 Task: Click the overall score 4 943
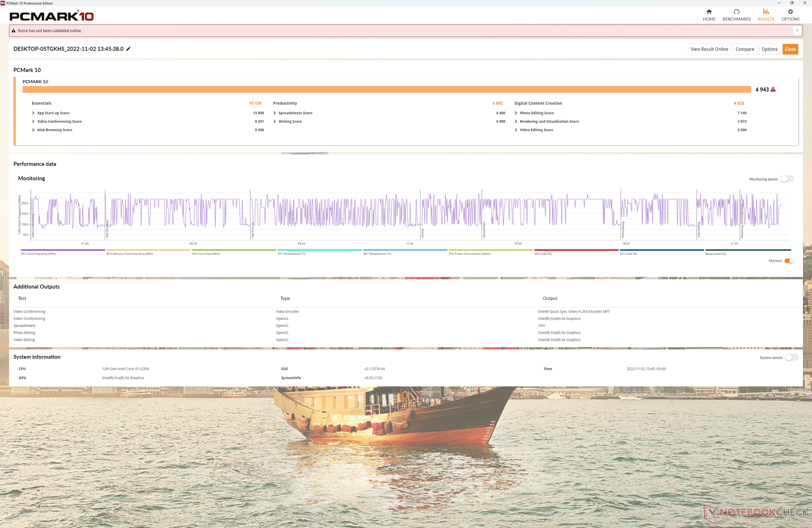click(x=762, y=89)
